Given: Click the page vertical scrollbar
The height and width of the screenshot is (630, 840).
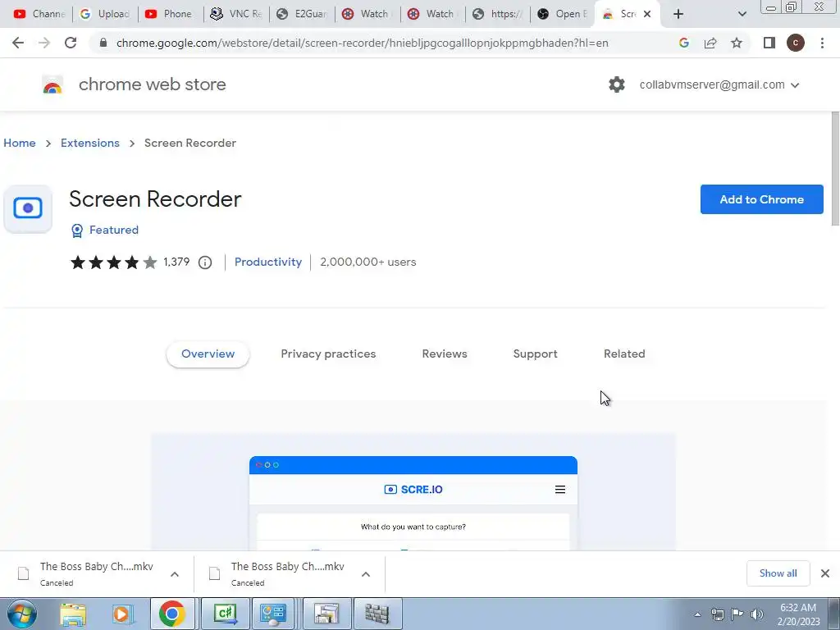Looking at the screenshot, I should (x=834, y=169).
